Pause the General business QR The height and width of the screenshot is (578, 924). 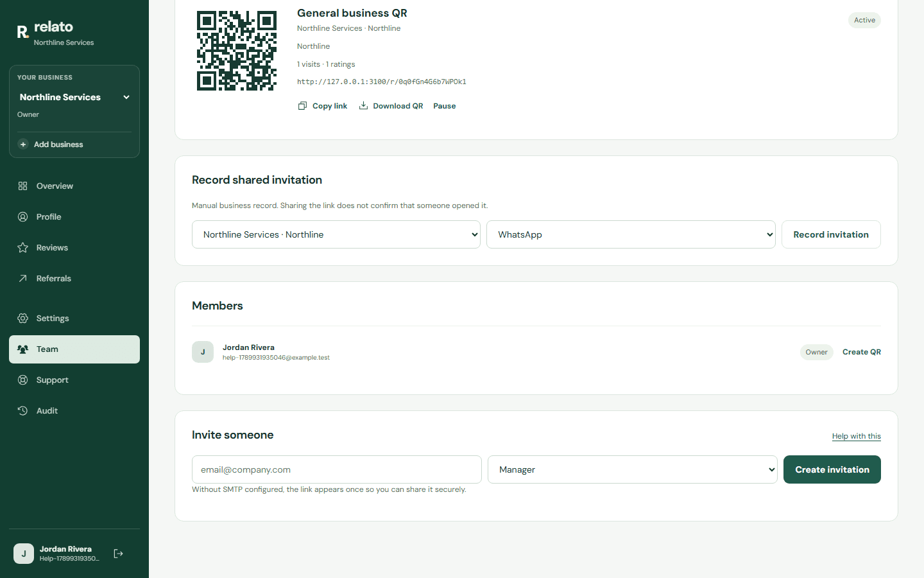click(445, 106)
